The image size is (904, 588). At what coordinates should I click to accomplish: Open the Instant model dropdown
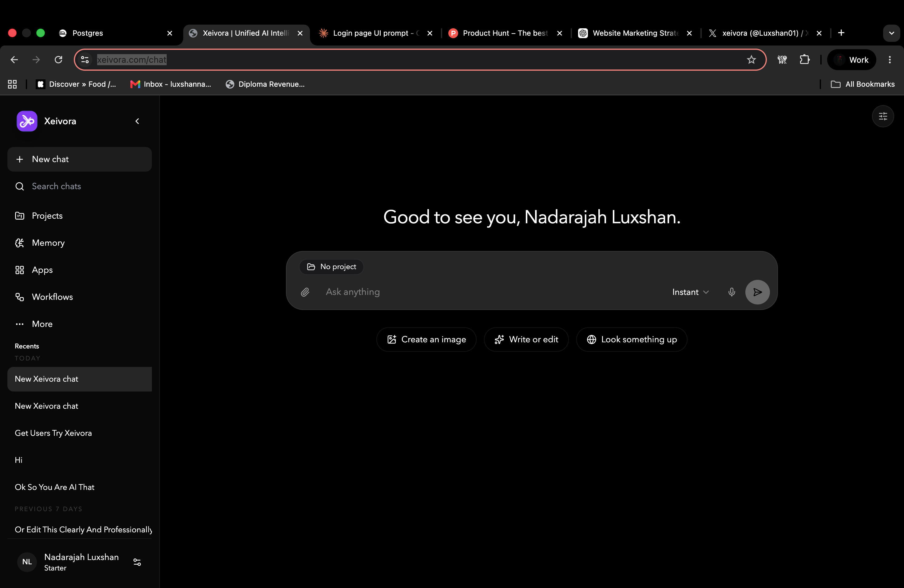click(x=690, y=292)
